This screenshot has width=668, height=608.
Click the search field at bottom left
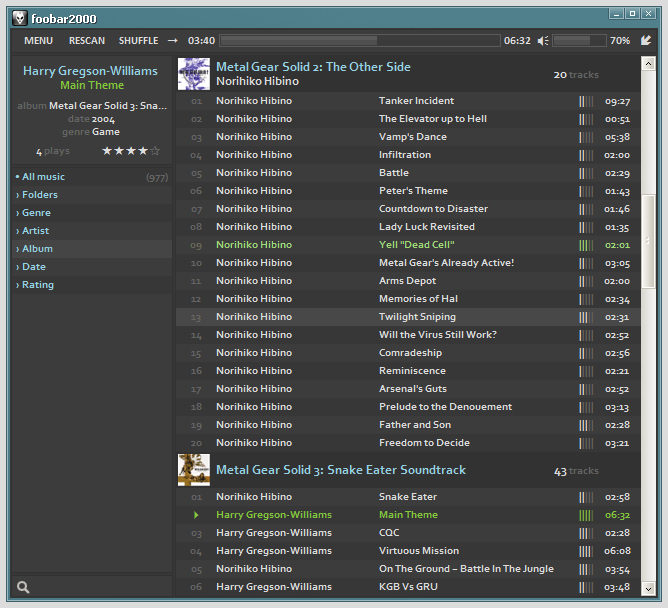click(x=92, y=587)
